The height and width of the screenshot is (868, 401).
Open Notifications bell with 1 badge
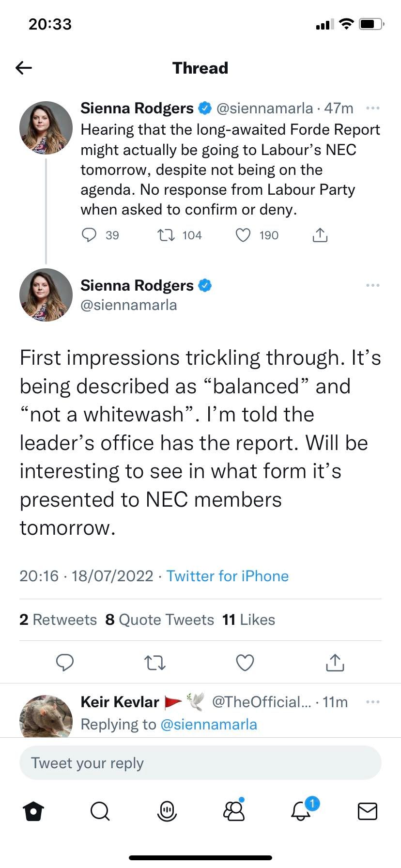(301, 810)
